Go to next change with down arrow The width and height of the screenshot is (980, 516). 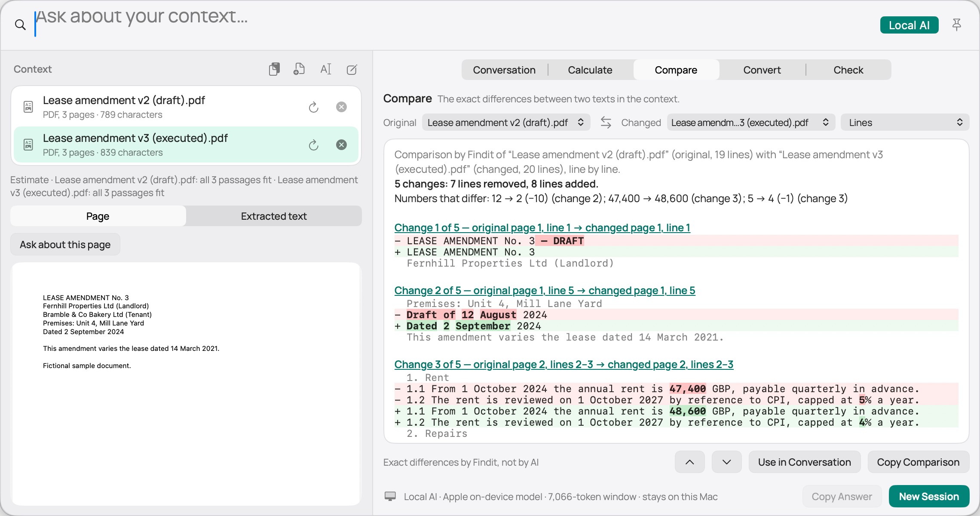tap(727, 462)
